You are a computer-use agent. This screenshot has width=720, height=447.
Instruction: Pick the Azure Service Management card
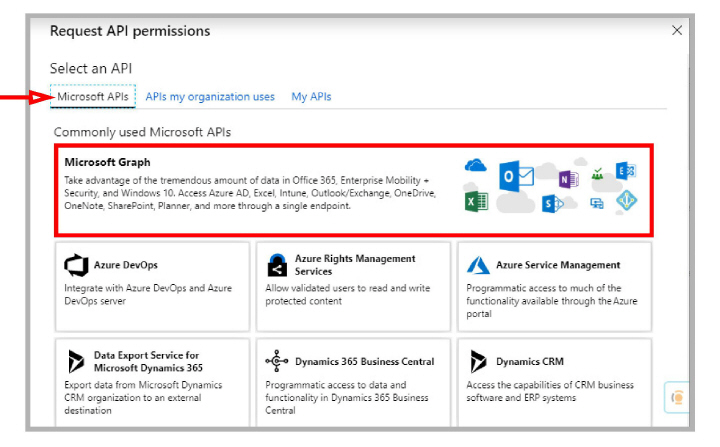[554, 286]
